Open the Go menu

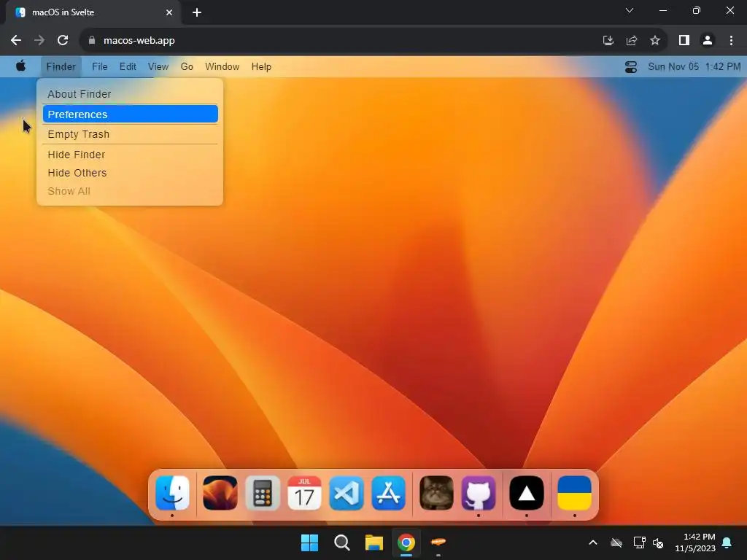[187, 66]
